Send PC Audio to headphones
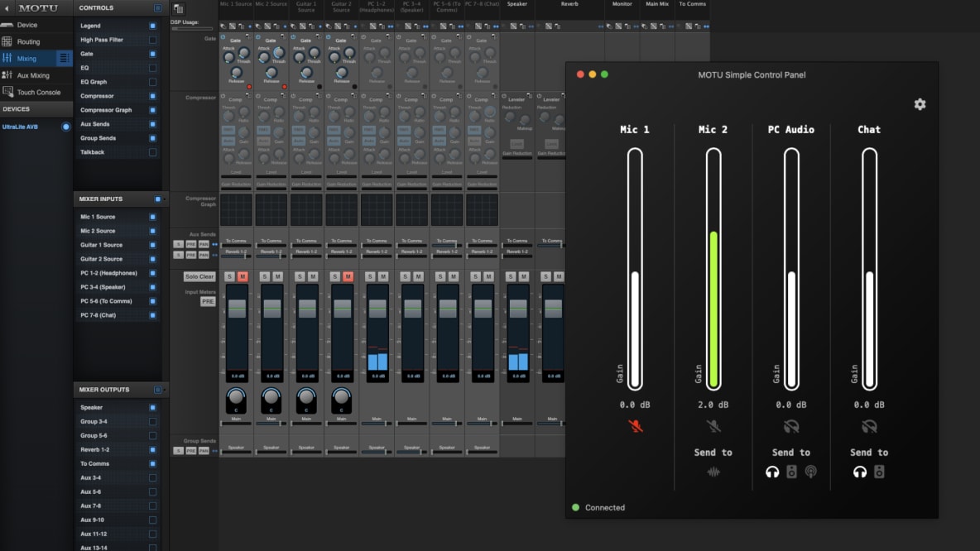 tap(772, 472)
